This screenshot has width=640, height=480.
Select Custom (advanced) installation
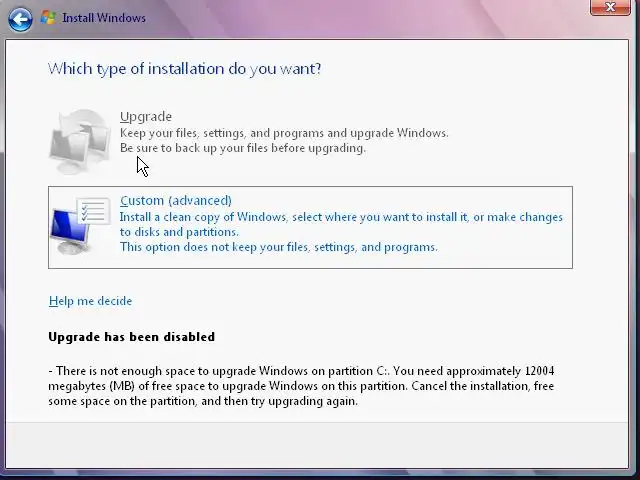point(310,227)
